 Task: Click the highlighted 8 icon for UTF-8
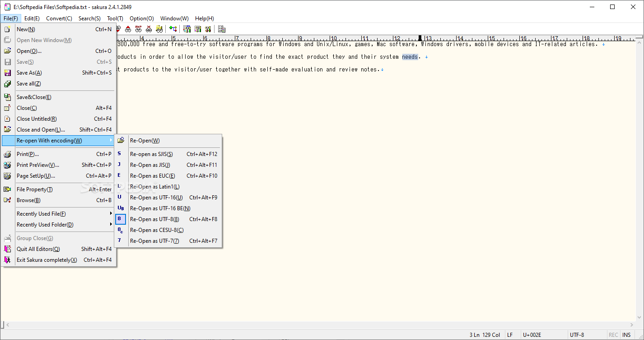point(120,219)
